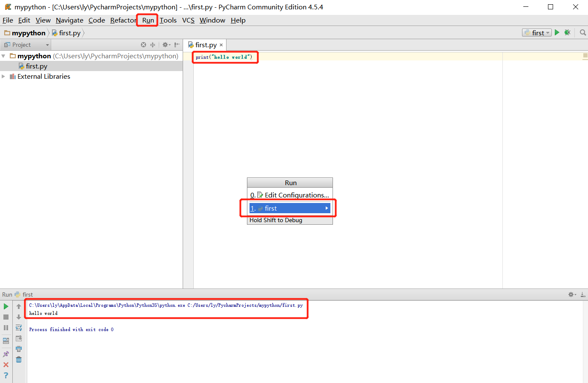Choose Edit Configurations in Run popup
Screen dimensions: 588x383
coord(290,195)
